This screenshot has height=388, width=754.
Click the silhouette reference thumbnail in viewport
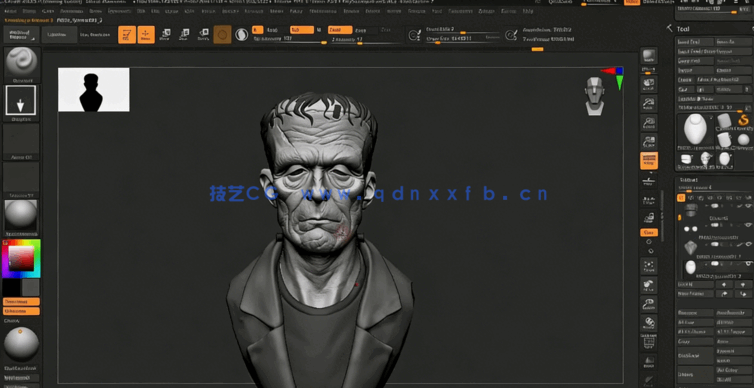94,89
